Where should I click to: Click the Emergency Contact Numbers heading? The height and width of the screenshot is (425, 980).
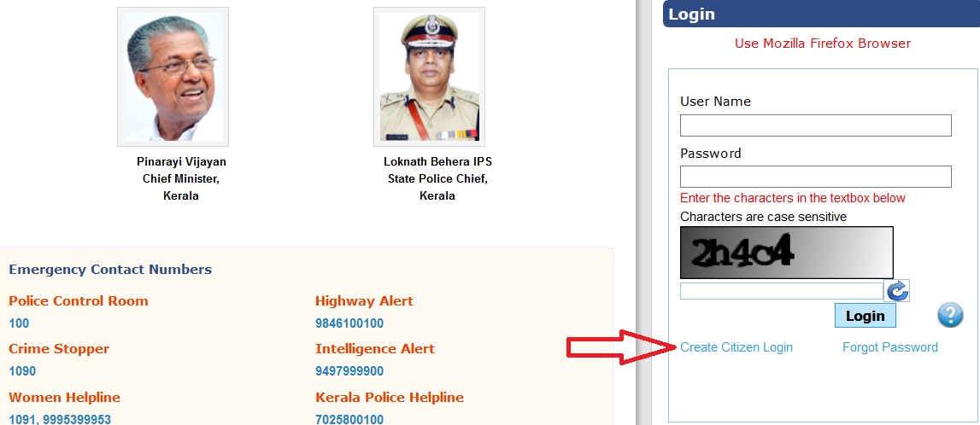click(x=110, y=270)
